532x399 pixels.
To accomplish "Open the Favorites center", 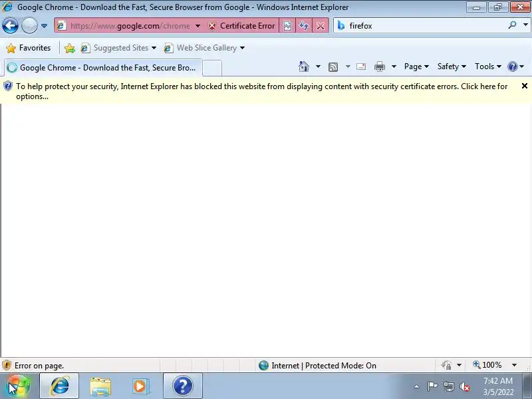I will [x=29, y=48].
